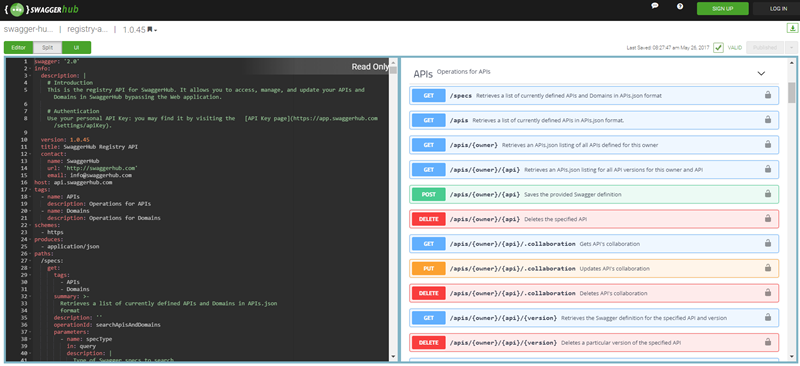Switch to the UI view tab
Screen dimensions: 800x366
[x=77, y=47]
